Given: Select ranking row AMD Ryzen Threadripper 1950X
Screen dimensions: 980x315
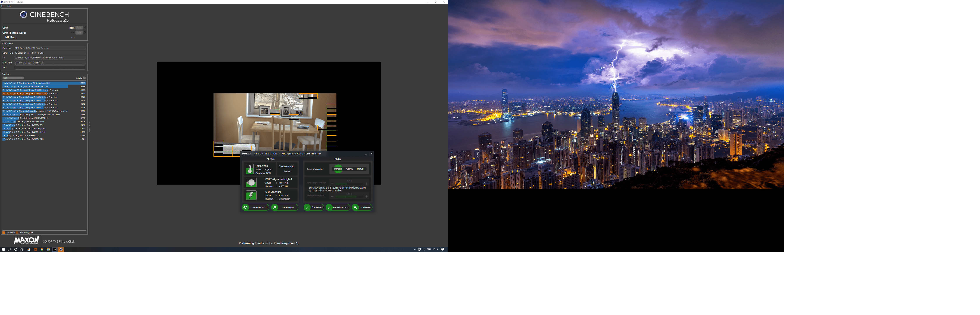Looking at the screenshot, I should click(x=44, y=111).
